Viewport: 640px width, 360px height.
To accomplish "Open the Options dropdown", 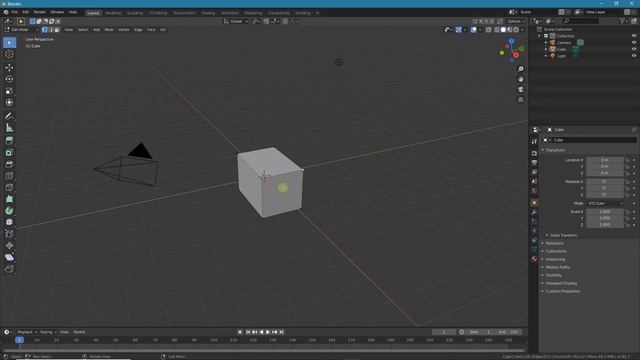I will pos(516,21).
